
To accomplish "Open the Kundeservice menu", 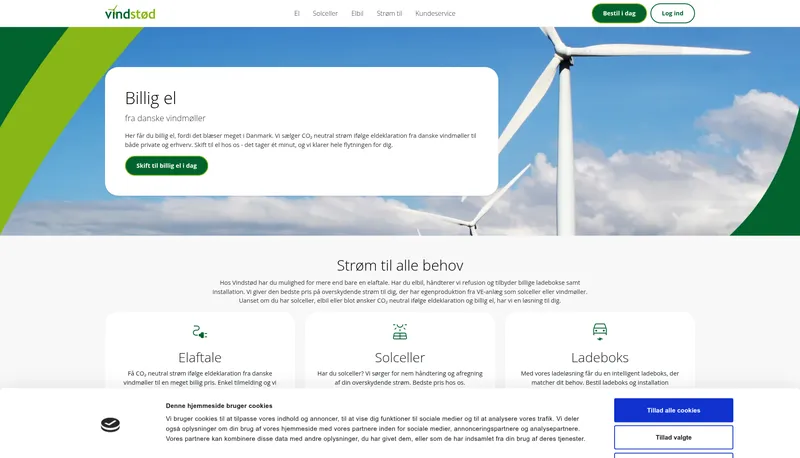I will (x=435, y=14).
